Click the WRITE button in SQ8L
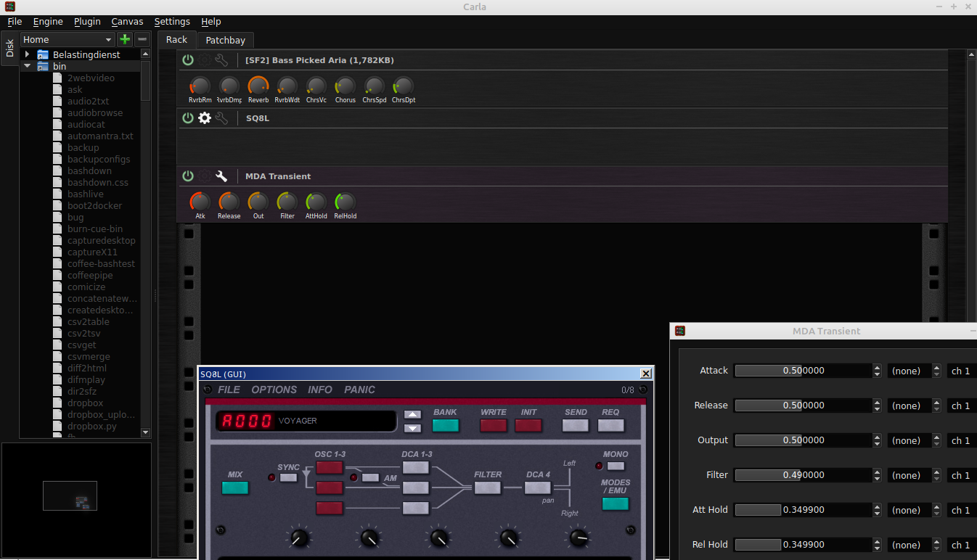This screenshot has width=977, height=560. point(494,425)
